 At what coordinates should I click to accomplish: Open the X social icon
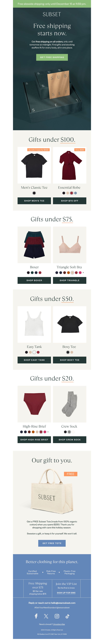[46, 616]
